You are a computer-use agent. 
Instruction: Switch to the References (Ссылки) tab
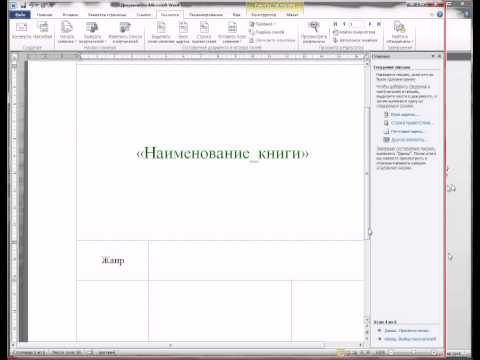click(x=143, y=15)
